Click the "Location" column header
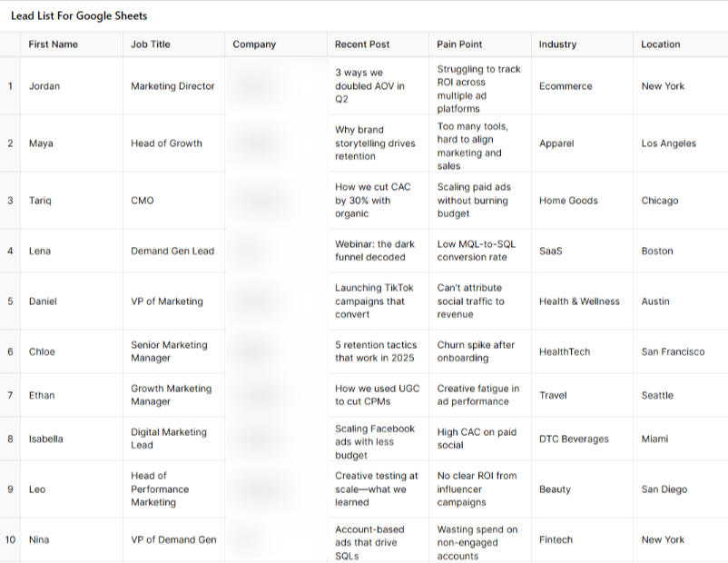Screen dimensions: 728x563 (x=661, y=44)
